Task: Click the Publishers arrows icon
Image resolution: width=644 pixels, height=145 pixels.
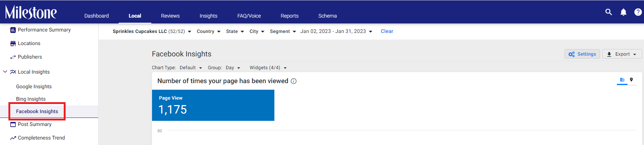Action: pos(13,57)
